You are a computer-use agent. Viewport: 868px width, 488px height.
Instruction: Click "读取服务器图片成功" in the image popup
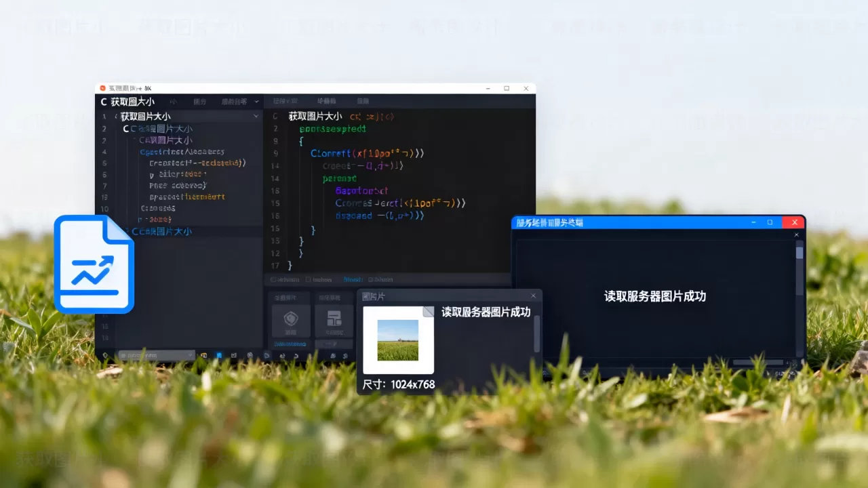[x=486, y=312]
